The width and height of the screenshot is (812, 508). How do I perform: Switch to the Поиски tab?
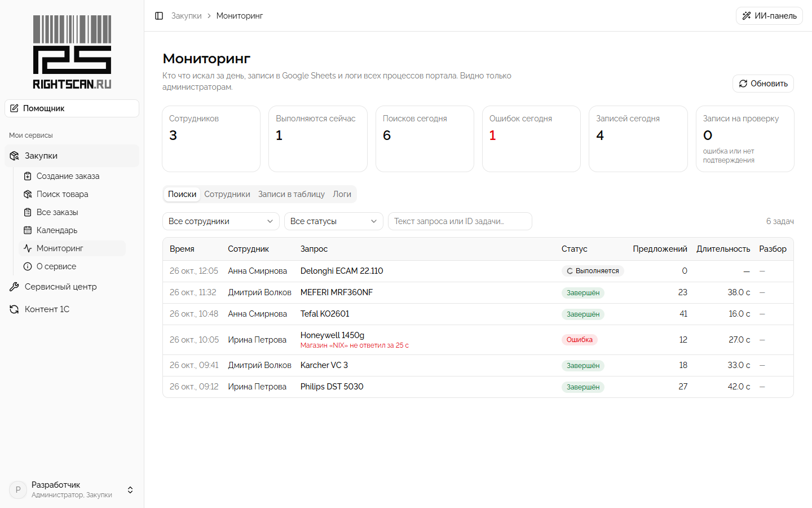click(x=182, y=194)
